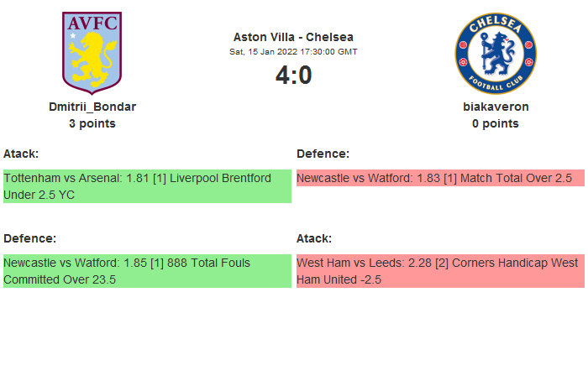Click the Chelsea club crest
This screenshot has width=588, height=386.
click(496, 52)
